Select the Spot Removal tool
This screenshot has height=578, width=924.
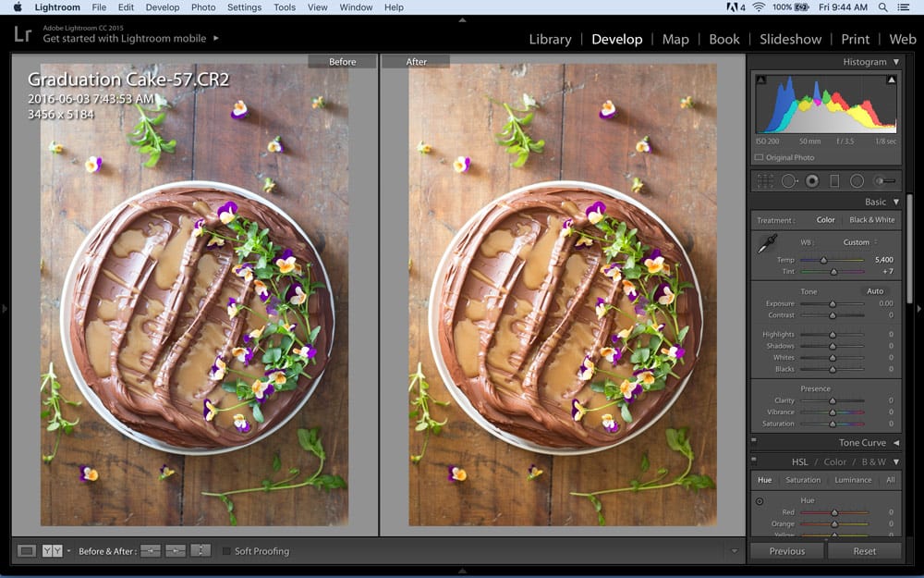[789, 181]
